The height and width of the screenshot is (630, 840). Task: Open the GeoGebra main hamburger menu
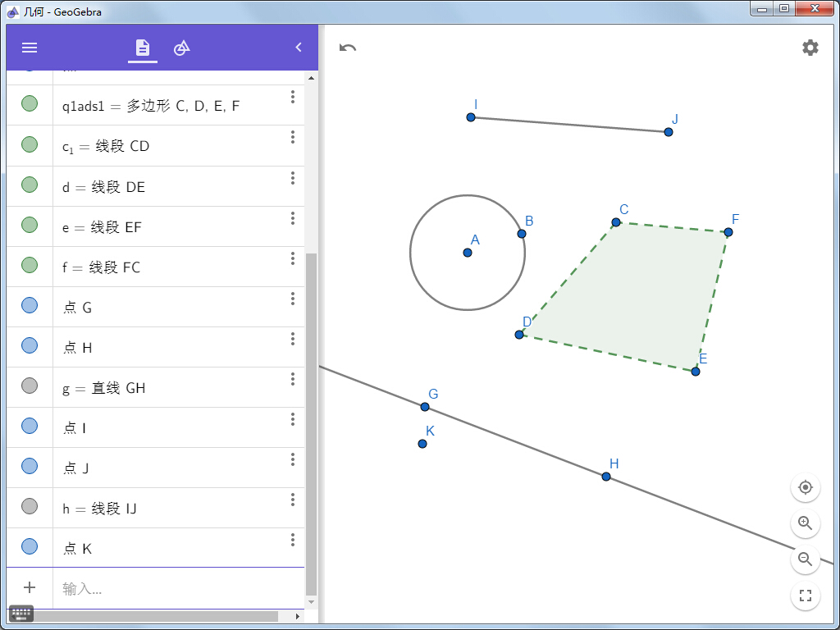(x=30, y=48)
